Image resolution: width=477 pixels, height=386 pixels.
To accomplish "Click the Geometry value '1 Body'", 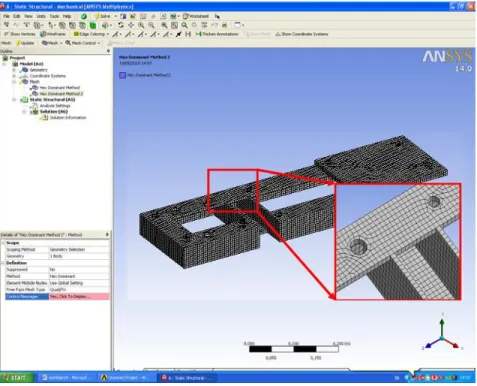I will click(79, 256).
